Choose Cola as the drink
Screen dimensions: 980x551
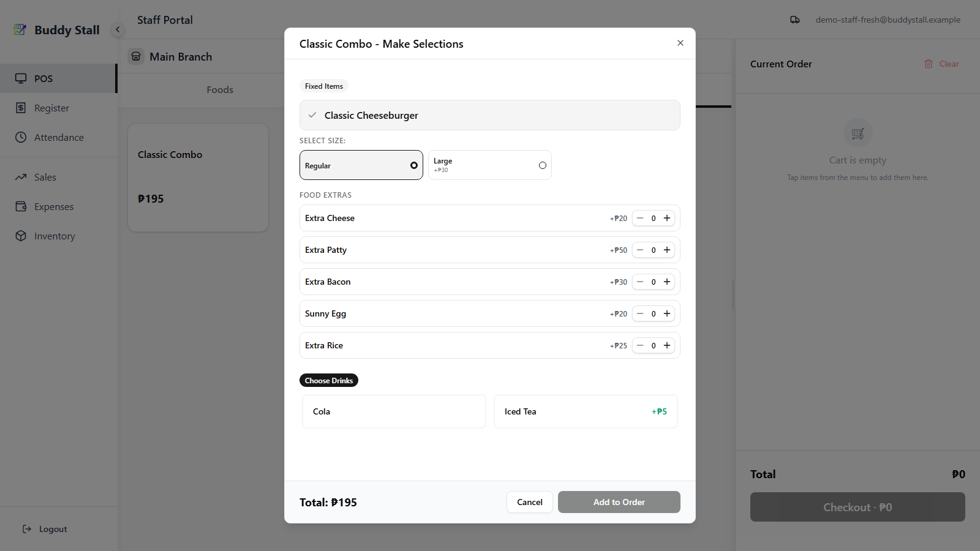[x=394, y=411]
